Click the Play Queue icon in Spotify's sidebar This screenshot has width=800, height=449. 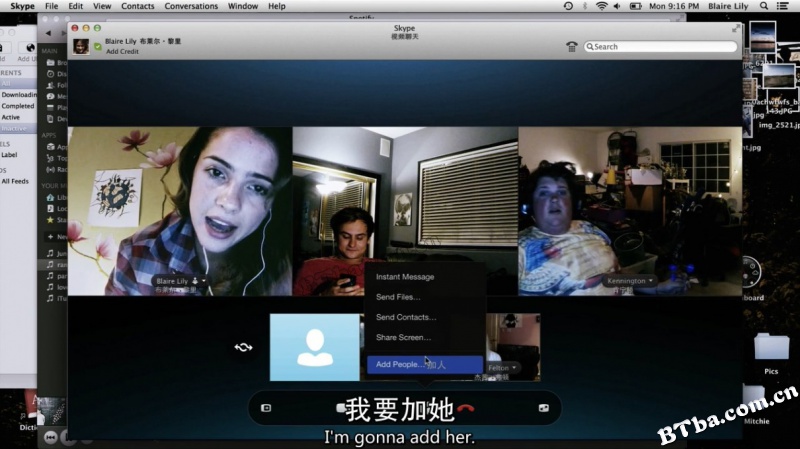coord(51,108)
